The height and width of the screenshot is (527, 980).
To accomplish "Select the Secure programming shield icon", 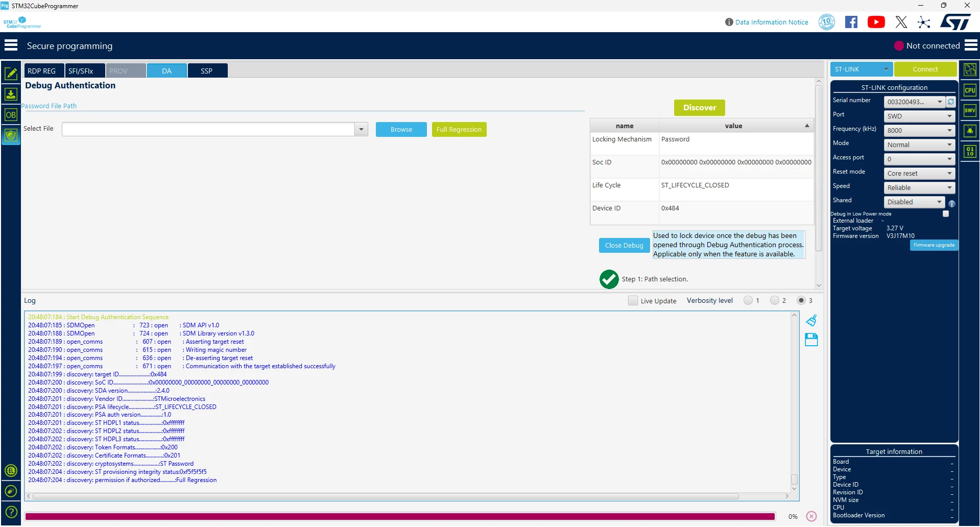I will coord(11,135).
